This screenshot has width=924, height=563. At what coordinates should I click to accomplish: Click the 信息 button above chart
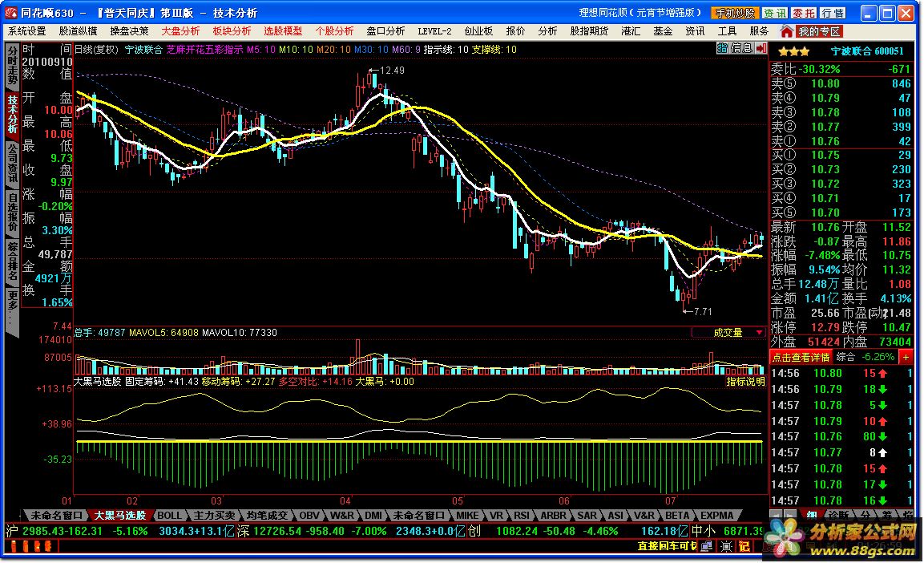coord(741,48)
